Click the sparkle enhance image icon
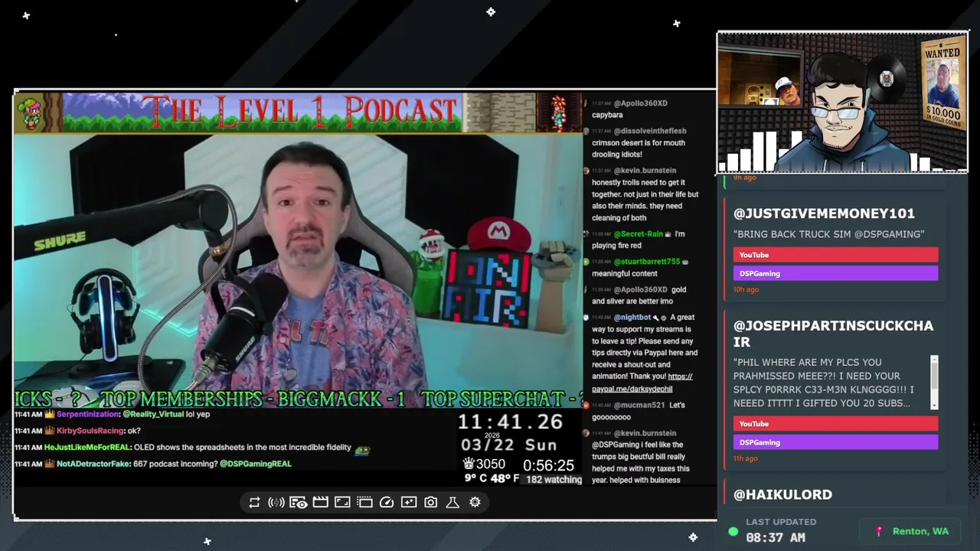Viewport: 980px width, 551px height. click(x=409, y=502)
